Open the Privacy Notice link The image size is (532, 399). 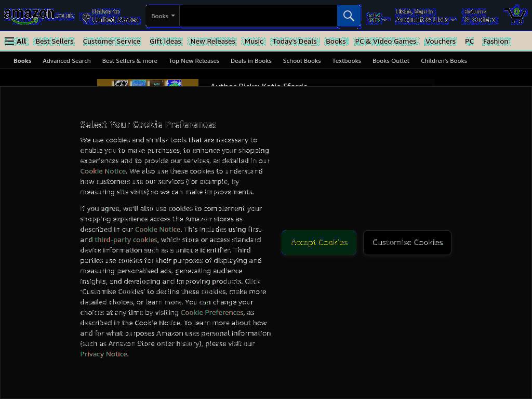click(103, 354)
